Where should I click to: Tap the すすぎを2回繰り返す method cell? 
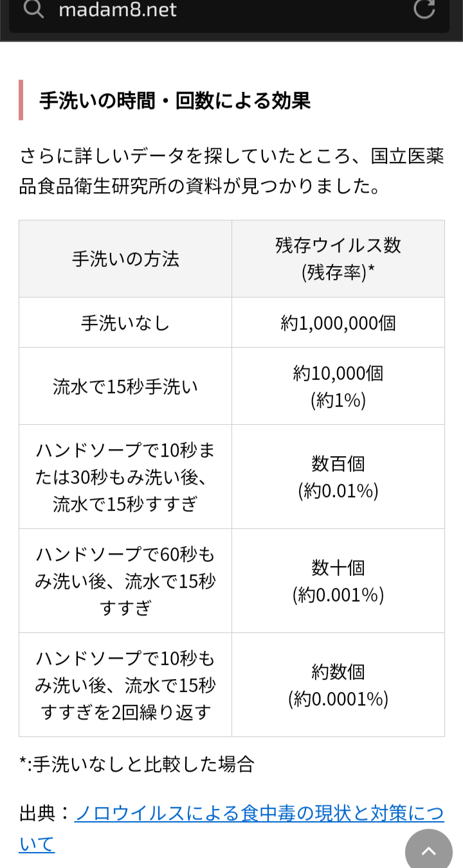tap(125, 685)
